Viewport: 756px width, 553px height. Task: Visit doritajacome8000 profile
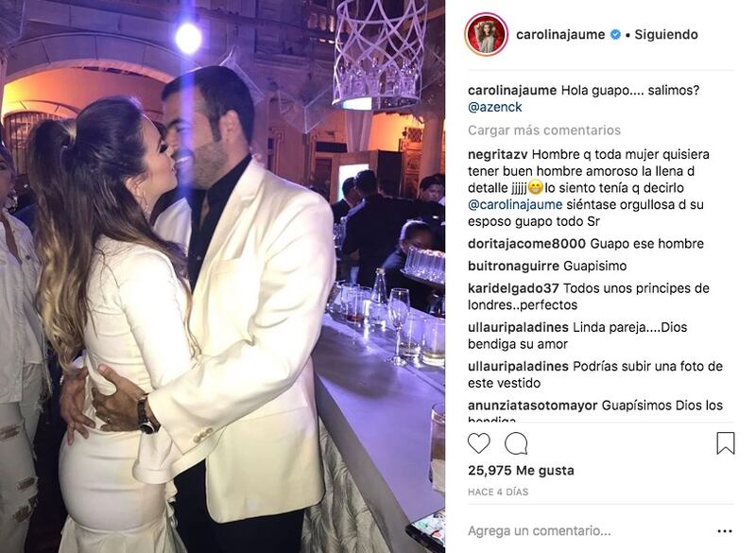[x=526, y=244]
